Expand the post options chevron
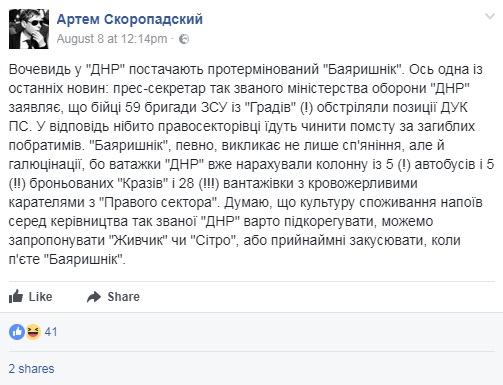 point(489,16)
